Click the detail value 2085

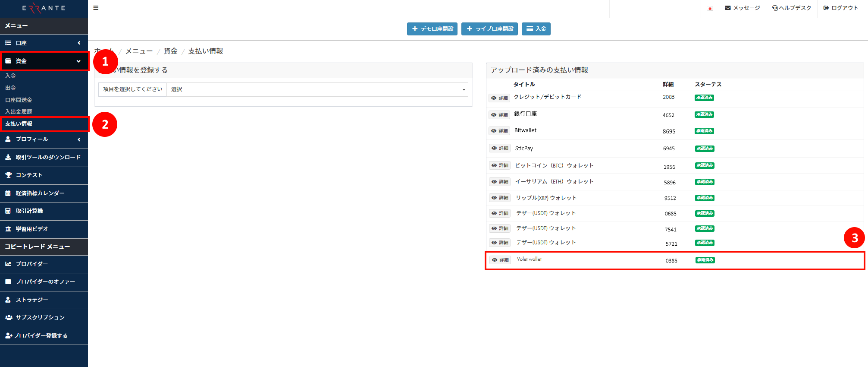coord(669,97)
